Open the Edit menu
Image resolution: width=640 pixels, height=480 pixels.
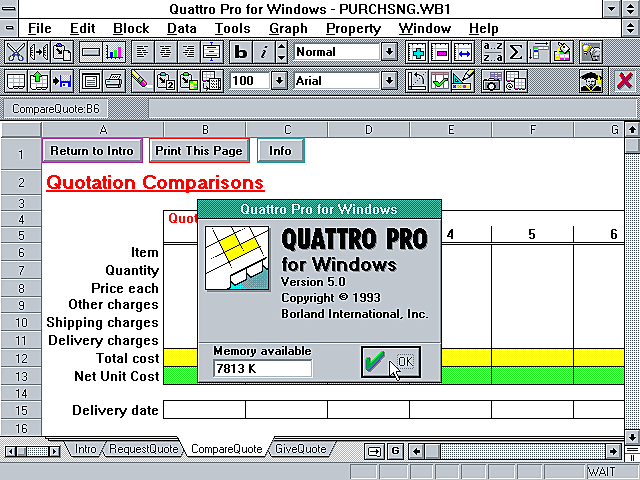[82, 29]
